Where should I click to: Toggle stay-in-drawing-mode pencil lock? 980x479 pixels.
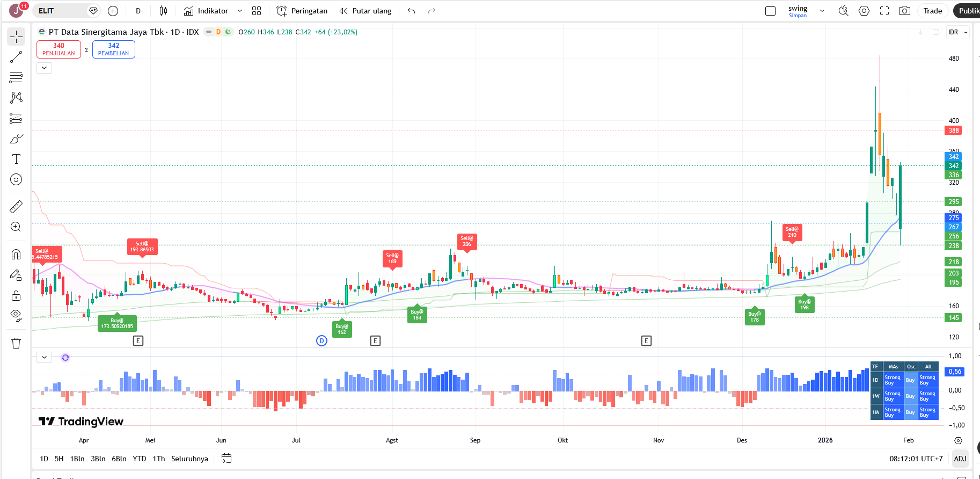16,275
